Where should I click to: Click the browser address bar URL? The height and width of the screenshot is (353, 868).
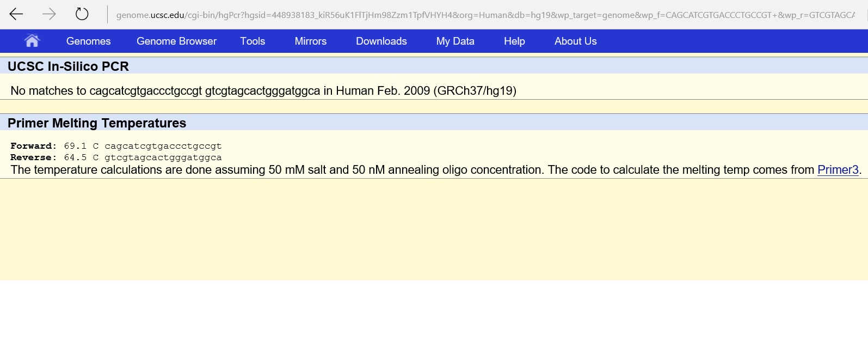click(484, 15)
